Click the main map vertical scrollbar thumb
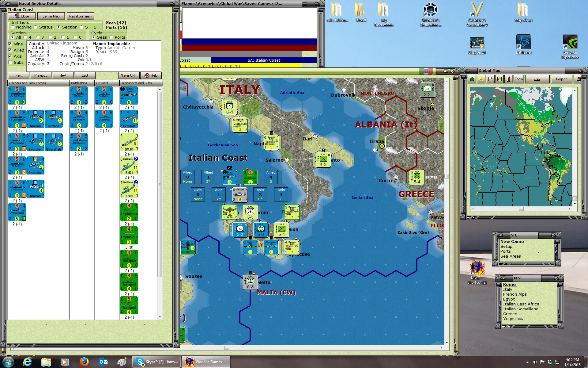Image resolution: width=588 pixels, height=368 pixels. pyautogui.click(x=447, y=176)
